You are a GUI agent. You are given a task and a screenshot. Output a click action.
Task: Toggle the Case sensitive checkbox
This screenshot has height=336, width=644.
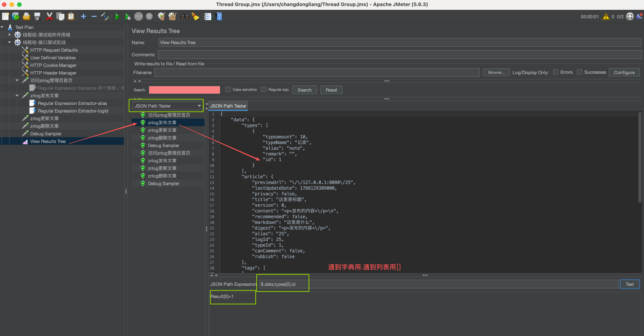click(x=228, y=89)
